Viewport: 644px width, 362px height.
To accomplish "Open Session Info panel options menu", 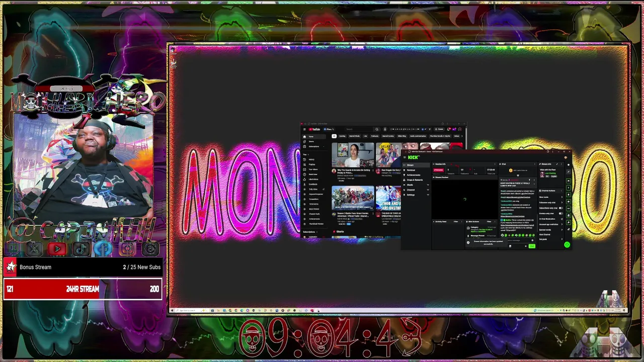I will (495, 164).
